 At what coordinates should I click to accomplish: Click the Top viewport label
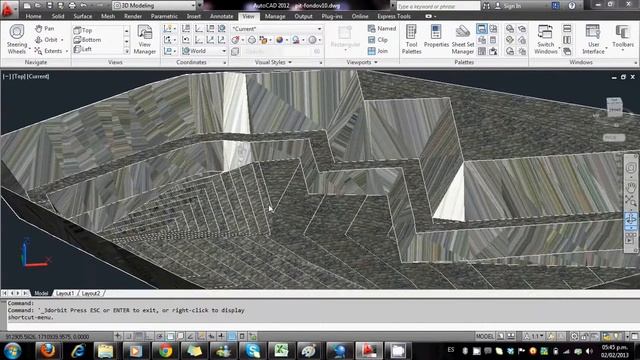click(x=19, y=76)
